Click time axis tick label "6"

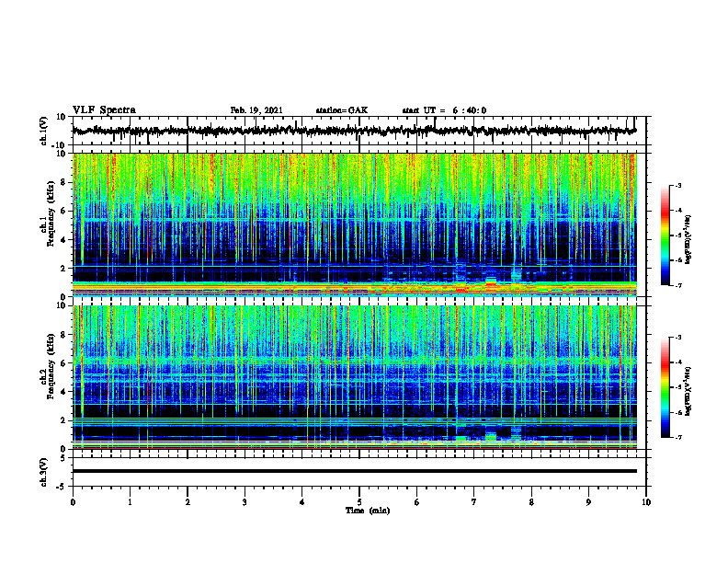coord(417,502)
